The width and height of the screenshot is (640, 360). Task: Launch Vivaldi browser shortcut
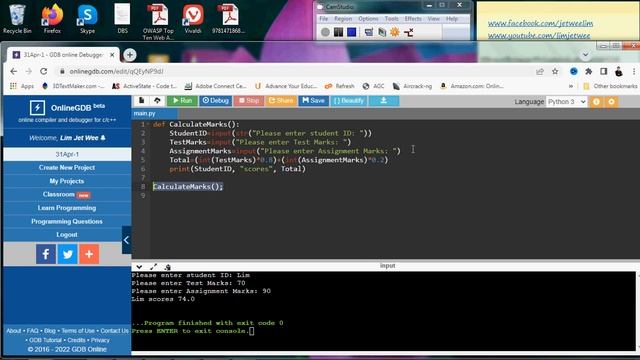(193, 19)
